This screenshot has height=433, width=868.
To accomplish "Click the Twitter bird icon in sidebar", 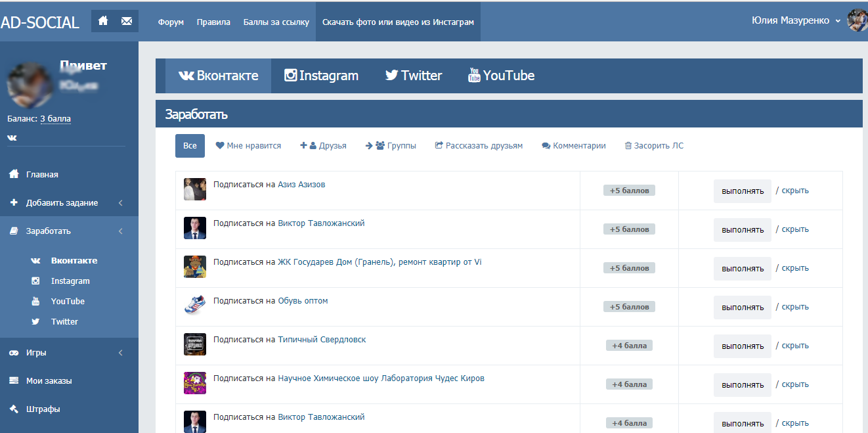I will point(35,322).
